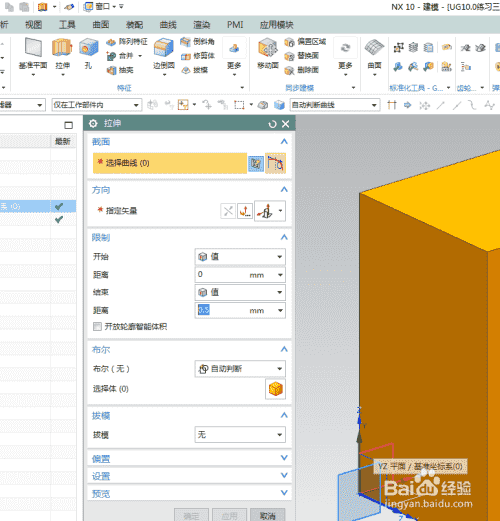500x521 pixels.
Task: Click the maximize icon on the navigator panel
Action: [x=68, y=125]
